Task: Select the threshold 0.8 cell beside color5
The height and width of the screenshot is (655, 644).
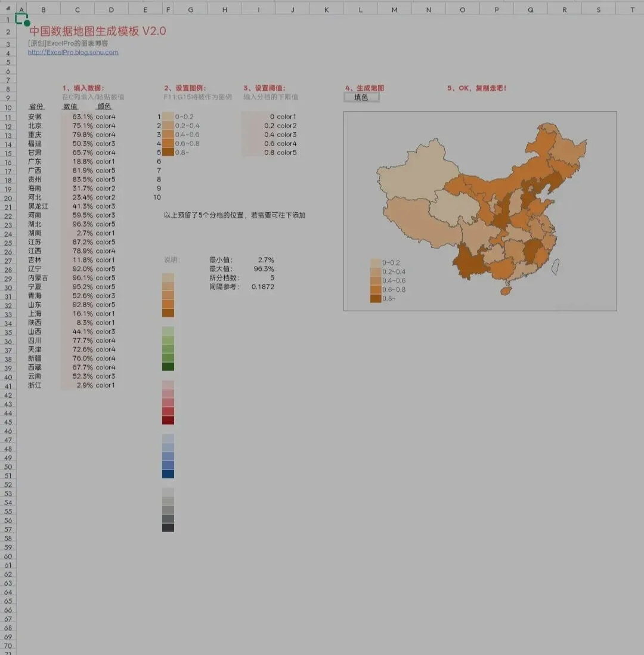Action: [270, 153]
